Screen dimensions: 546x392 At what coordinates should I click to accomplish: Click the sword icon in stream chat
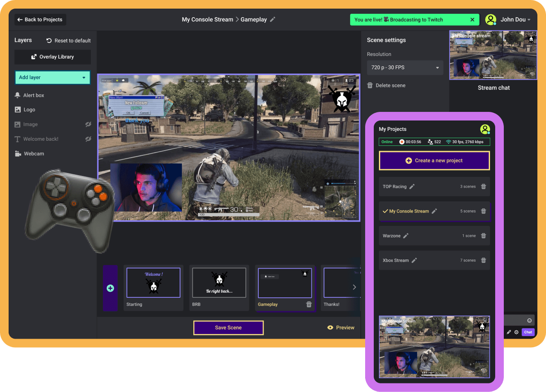509,332
